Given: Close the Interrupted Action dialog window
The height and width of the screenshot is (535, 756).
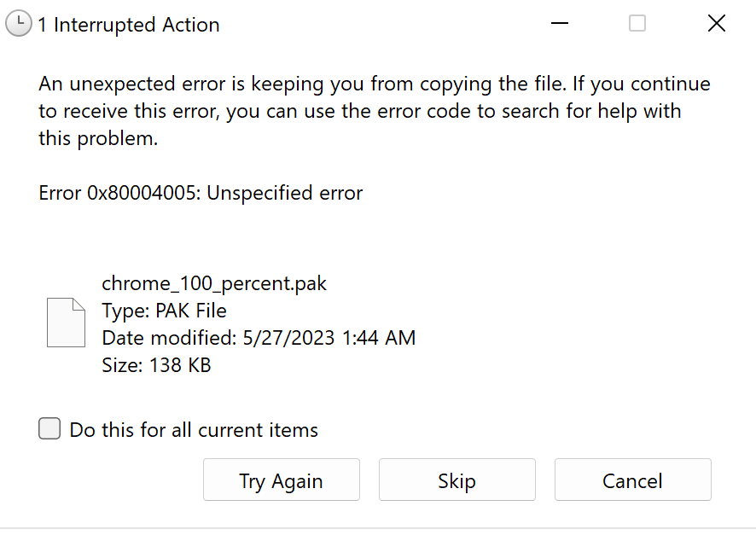Looking at the screenshot, I should (717, 23).
